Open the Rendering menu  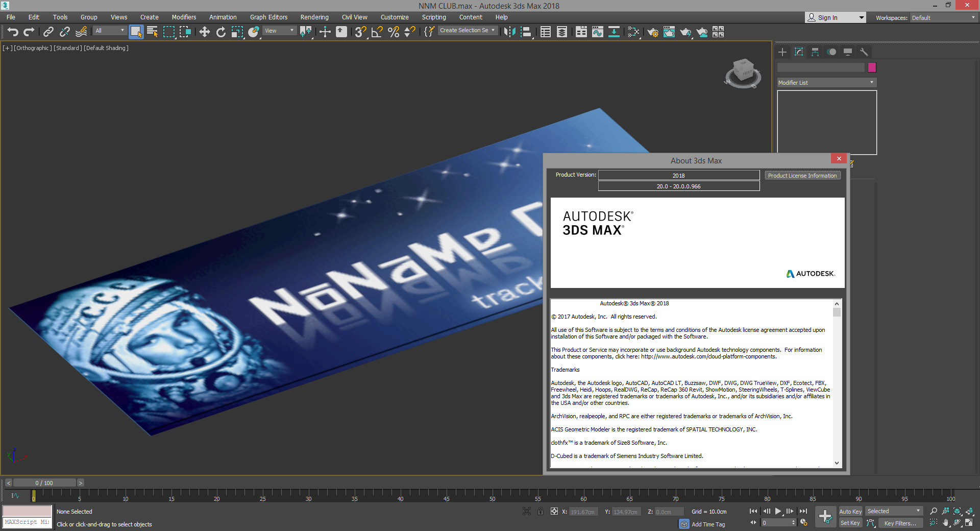coord(314,17)
